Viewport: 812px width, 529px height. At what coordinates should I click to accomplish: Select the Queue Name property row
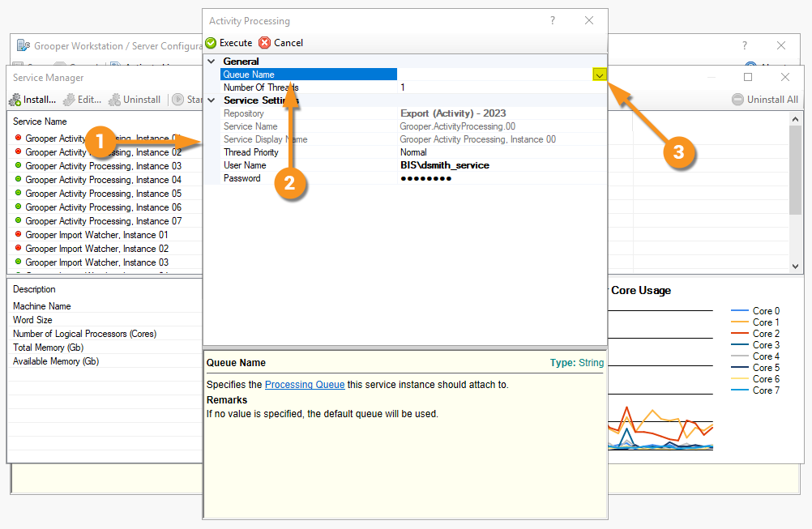[413, 75]
